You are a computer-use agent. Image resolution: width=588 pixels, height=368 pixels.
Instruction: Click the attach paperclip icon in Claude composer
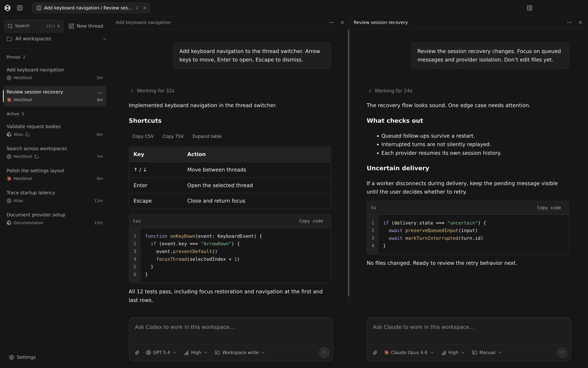pos(375,352)
